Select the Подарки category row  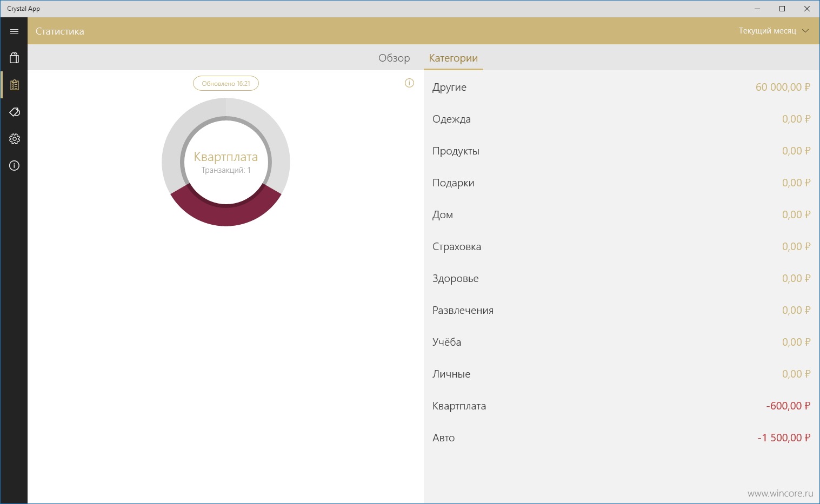point(622,183)
